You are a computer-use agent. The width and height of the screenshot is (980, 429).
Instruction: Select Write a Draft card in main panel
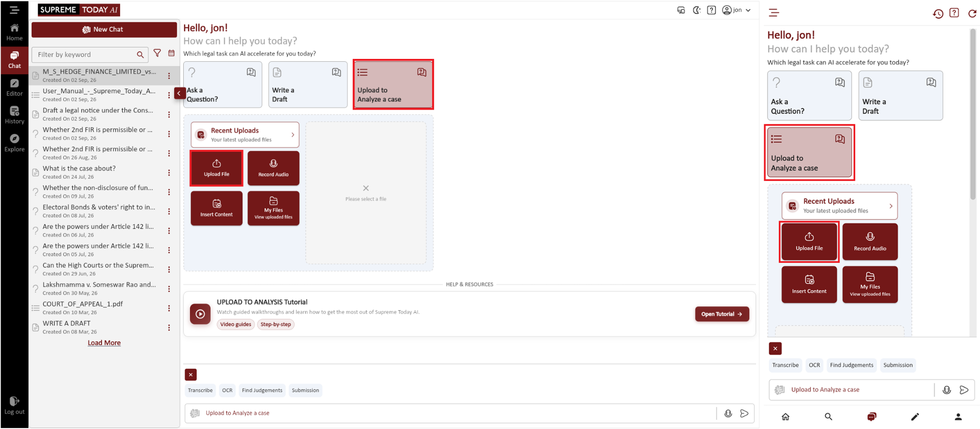(308, 84)
